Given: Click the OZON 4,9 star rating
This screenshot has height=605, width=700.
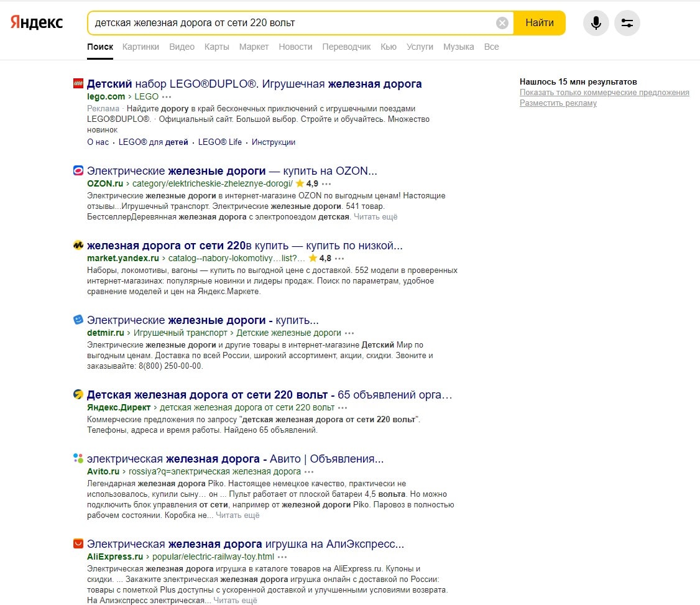Looking at the screenshot, I should pyautogui.click(x=306, y=183).
